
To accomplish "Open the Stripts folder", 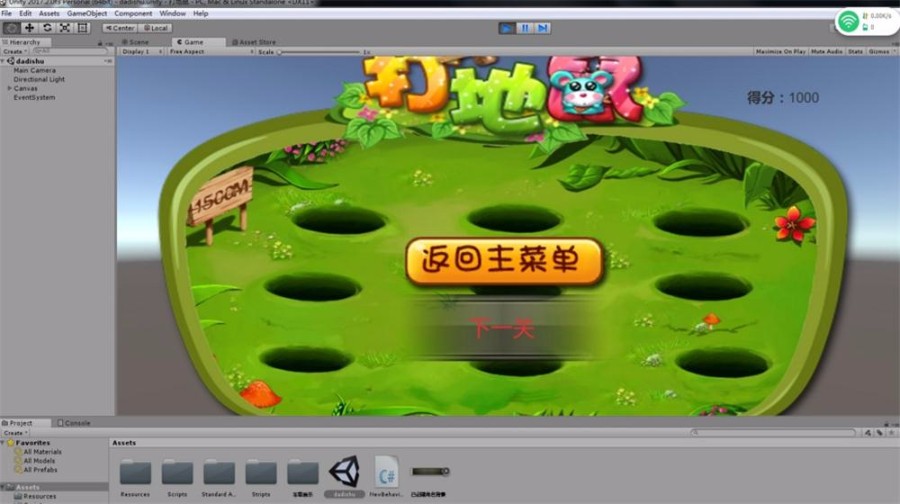I will (x=261, y=473).
